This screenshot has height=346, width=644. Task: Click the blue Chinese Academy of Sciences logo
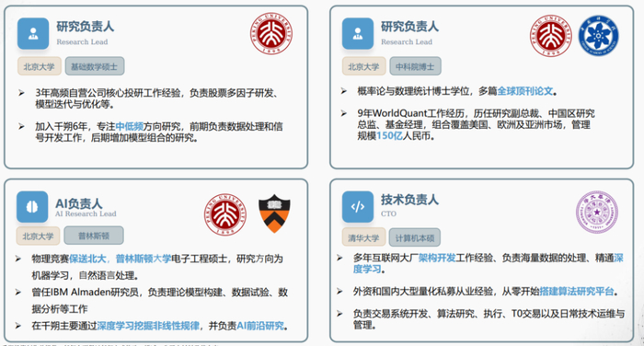click(x=598, y=35)
